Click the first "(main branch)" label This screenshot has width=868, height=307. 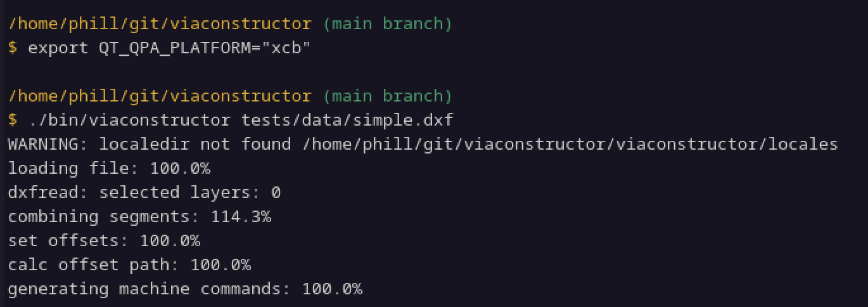coord(388,24)
